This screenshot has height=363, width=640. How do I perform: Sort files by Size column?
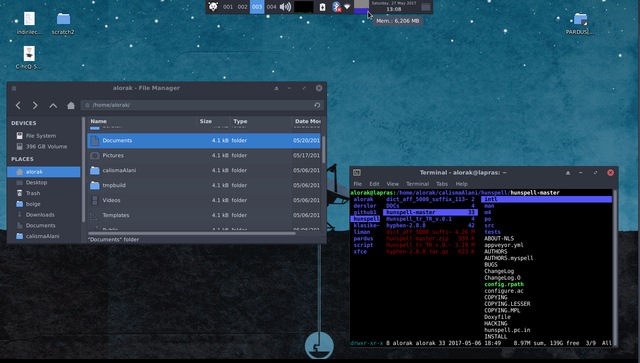213,121
